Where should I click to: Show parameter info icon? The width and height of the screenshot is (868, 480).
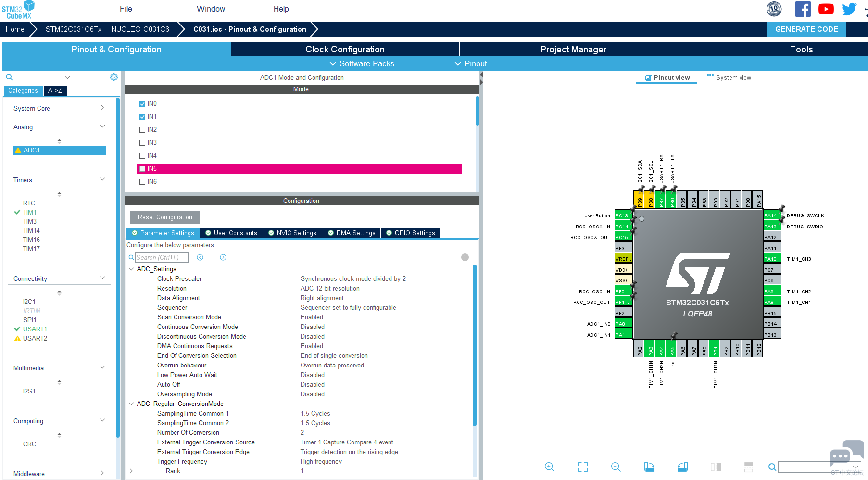click(x=465, y=257)
